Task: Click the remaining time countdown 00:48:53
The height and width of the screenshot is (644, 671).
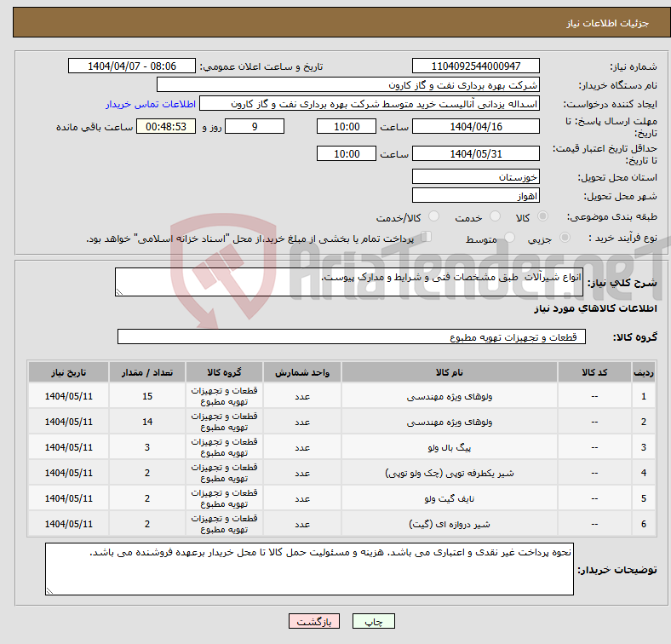Action: [166, 127]
